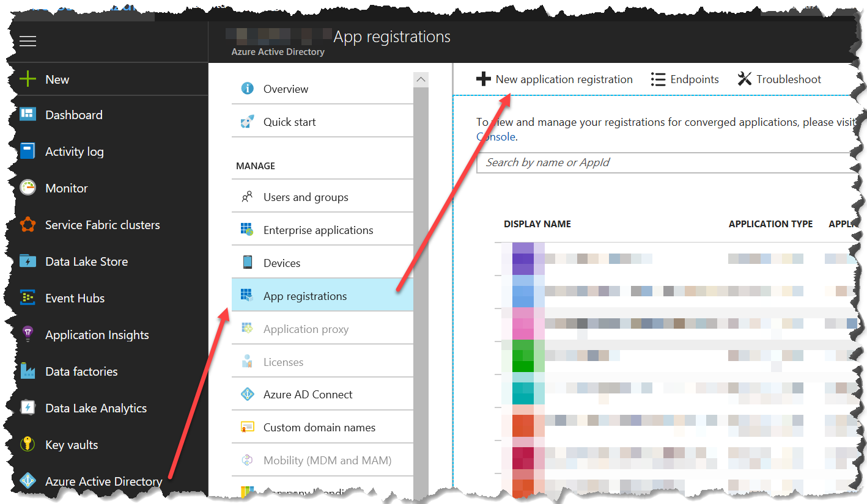This screenshot has height=504, width=867.
Task: Open Mobility (MDM and MAM)
Action: (322, 460)
